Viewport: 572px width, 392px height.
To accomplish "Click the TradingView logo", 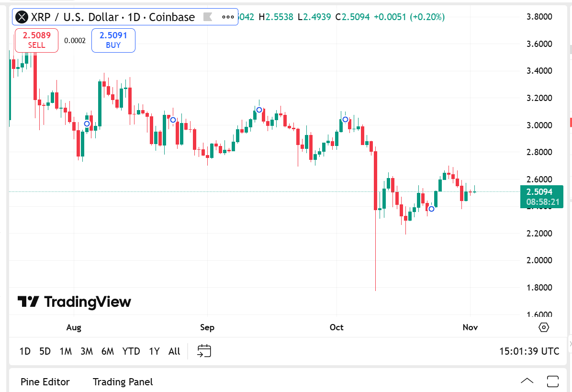I will (74, 302).
